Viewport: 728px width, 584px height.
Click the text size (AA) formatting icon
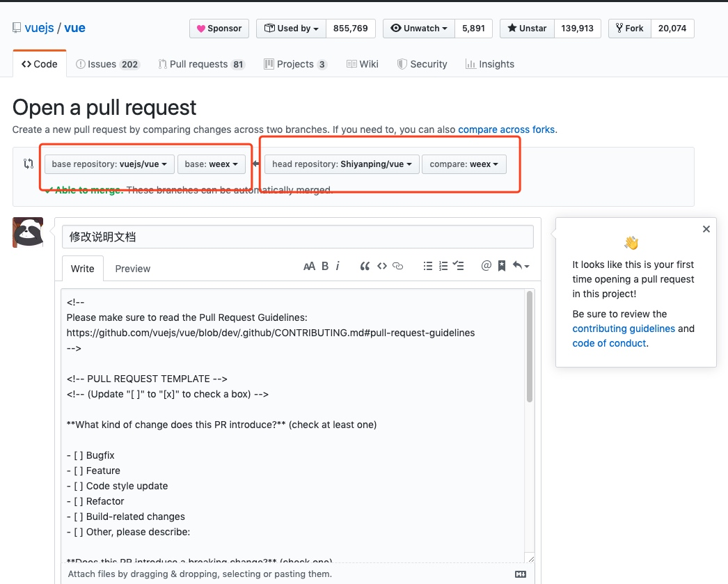pos(309,266)
